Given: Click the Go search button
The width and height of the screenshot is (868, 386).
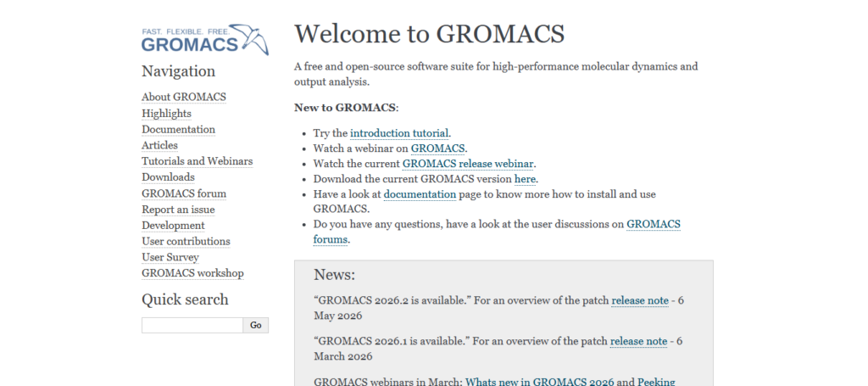Looking at the screenshot, I should [256, 325].
